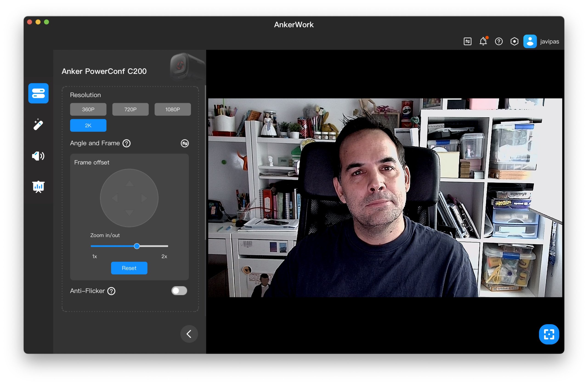Select 1080P resolution
Image resolution: width=588 pixels, height=385 pixels.
pyautogui.click(x=172, y=110)
